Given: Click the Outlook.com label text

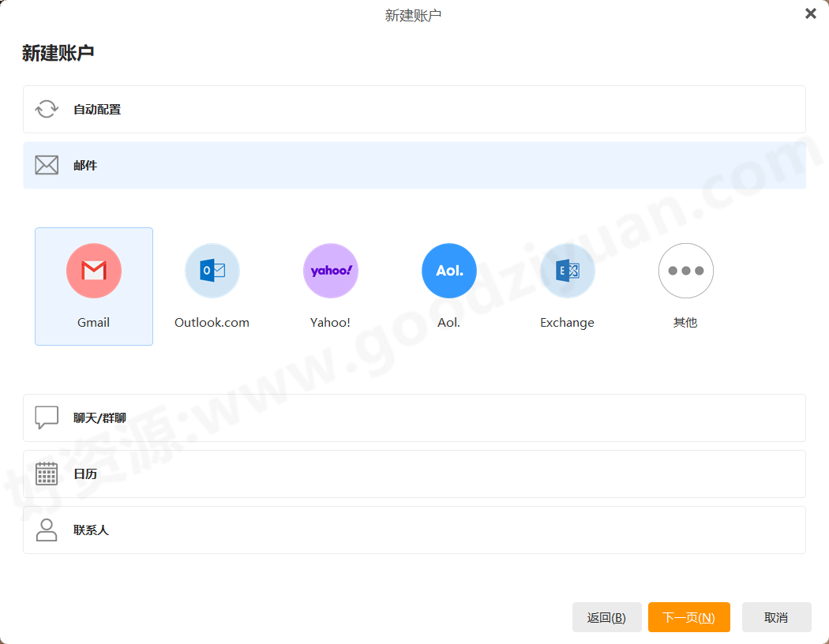Looking at the screenshot, I should [212, 322].
